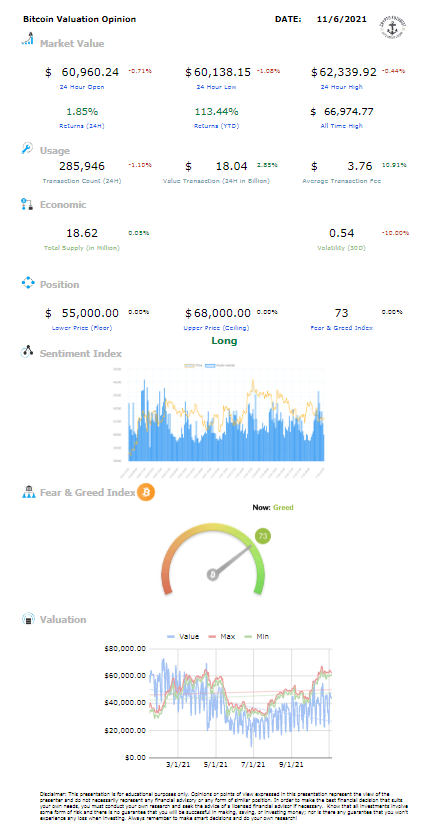Click the Sentiment Index section icon
446x839 pixels.
(x=27, y=352)
